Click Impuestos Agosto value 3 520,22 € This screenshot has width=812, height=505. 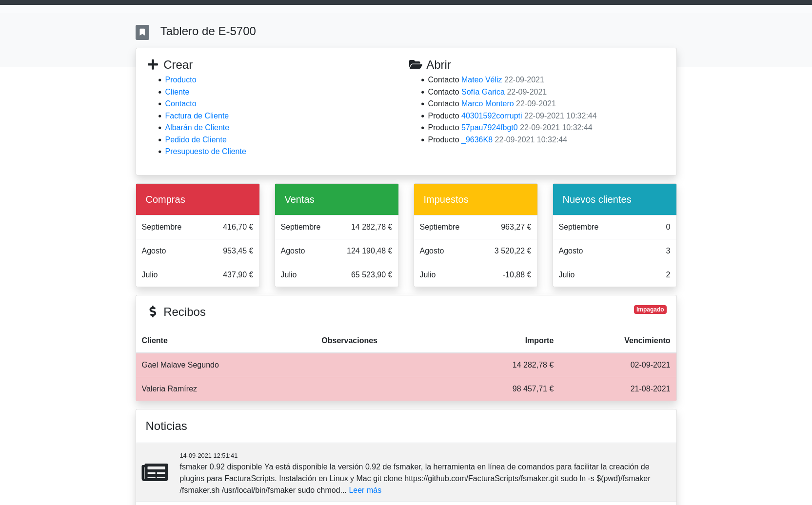click(x=513, y=251)
